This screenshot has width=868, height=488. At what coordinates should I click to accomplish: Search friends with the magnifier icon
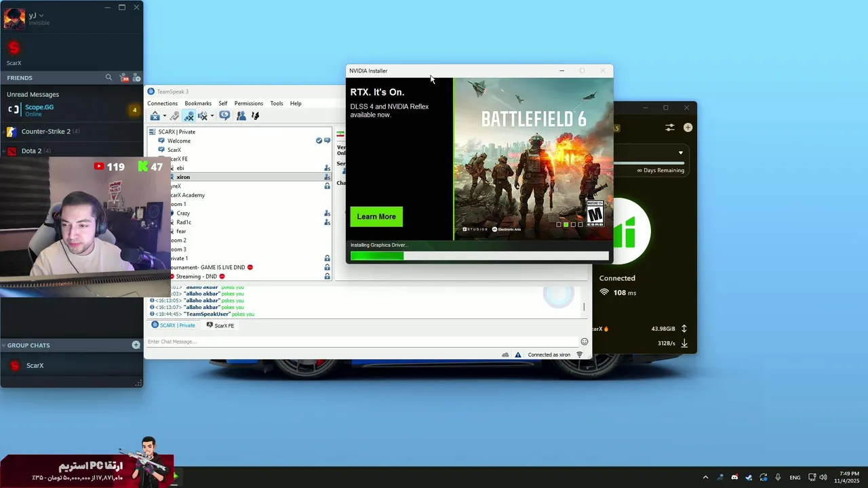click(x=108, y=78)
